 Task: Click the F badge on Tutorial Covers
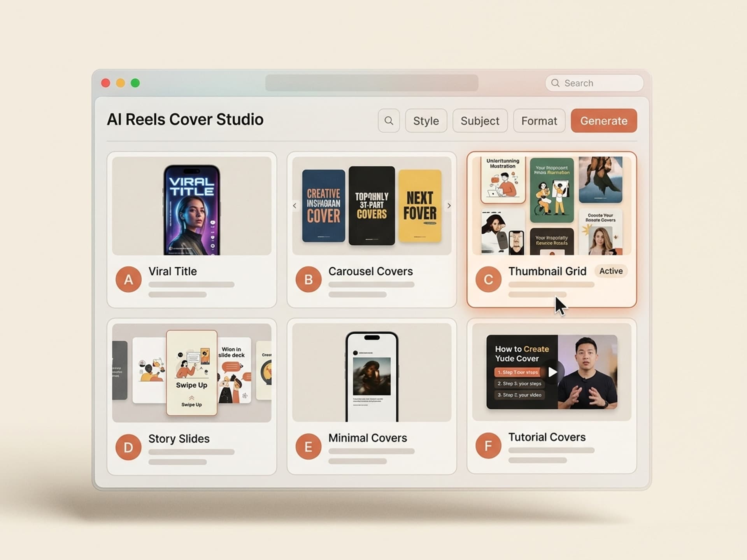tap(488, 445)
